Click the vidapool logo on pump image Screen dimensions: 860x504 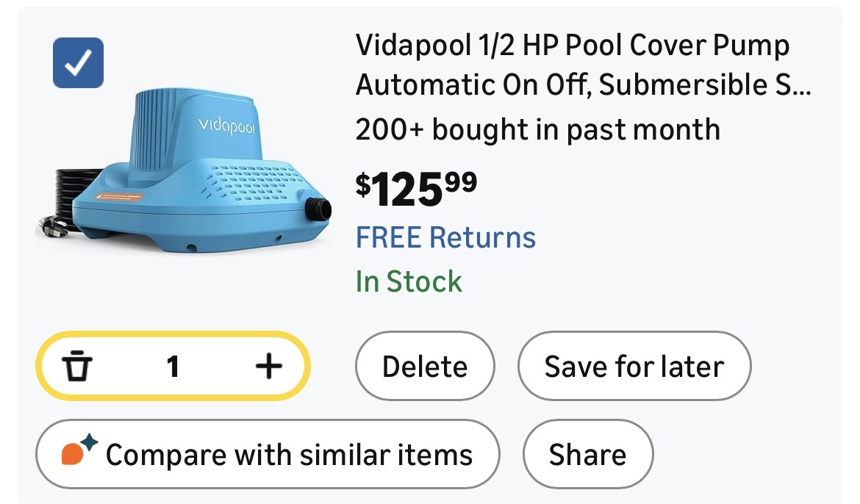tap(226, 128)
